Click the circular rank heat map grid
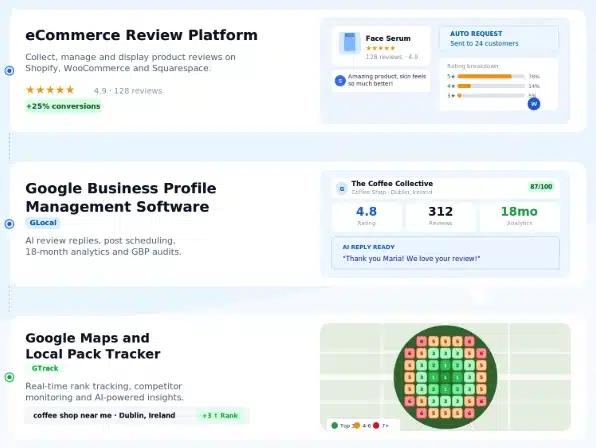The height and width of the screenshot is (448, 596). [x=445, y=377]
